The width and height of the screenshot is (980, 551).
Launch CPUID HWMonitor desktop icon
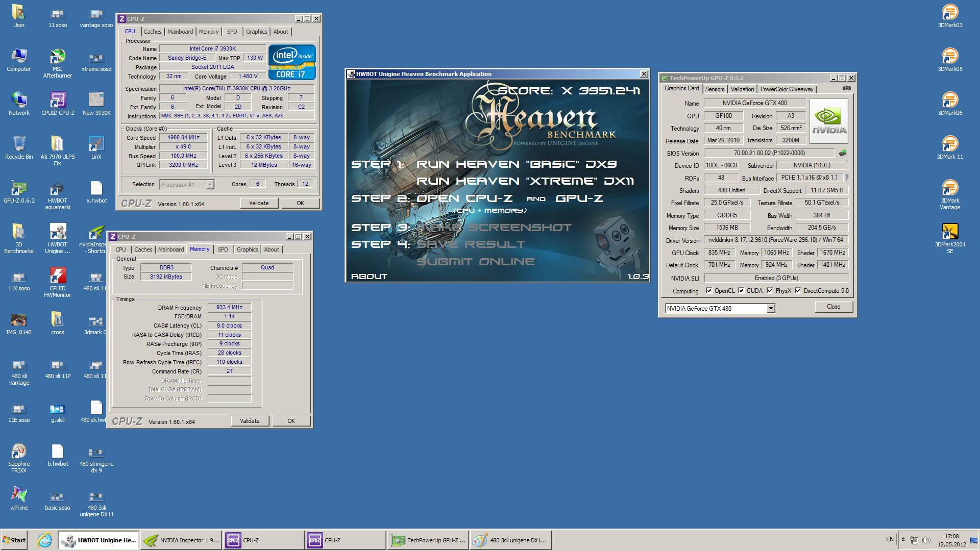[x=57, y=282]
